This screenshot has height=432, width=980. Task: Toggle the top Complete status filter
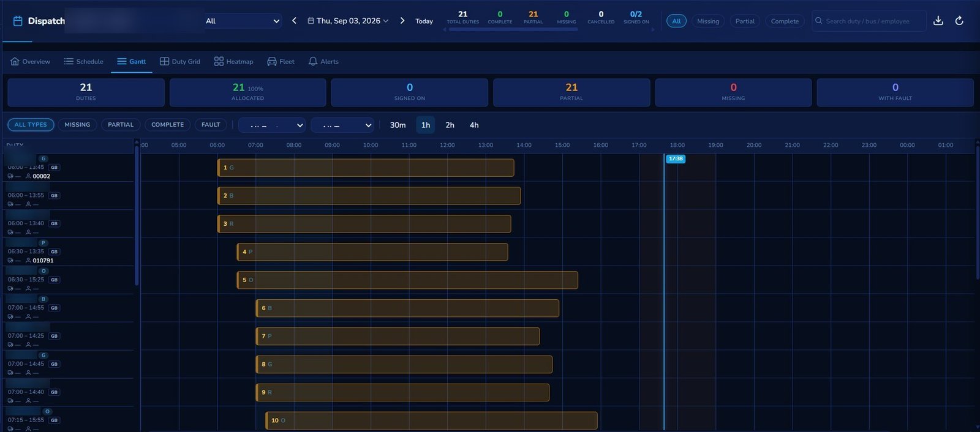(x=785, y=21)
